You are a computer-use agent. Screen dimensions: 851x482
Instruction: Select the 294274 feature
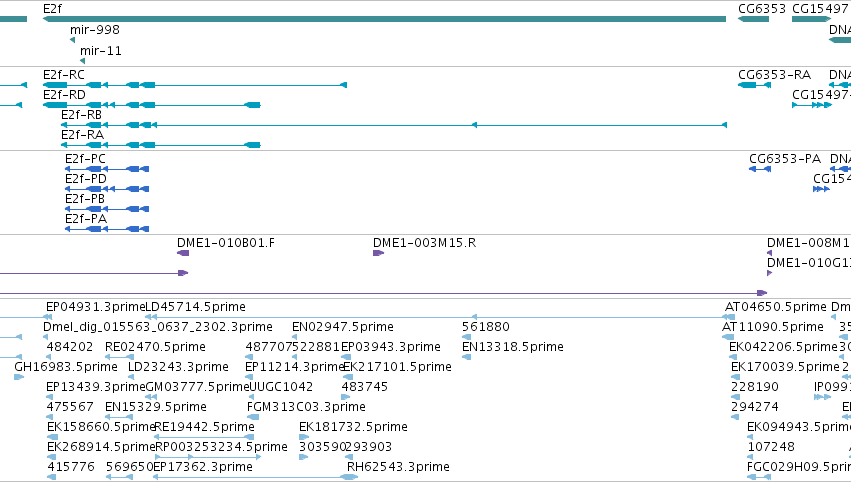pyautogui.click(x=735, y=417)
